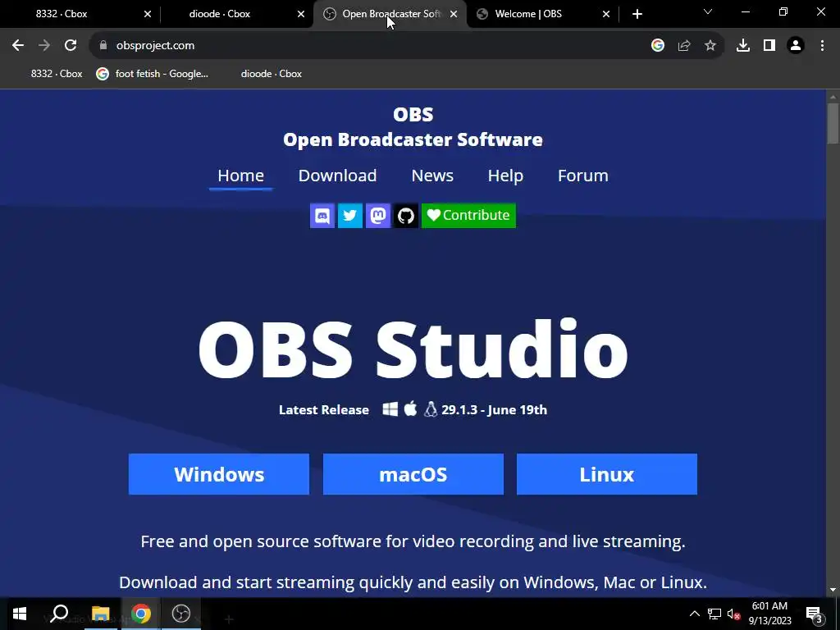
Task: Click the lock icon in the address bar
Action: tap(103, 46)
